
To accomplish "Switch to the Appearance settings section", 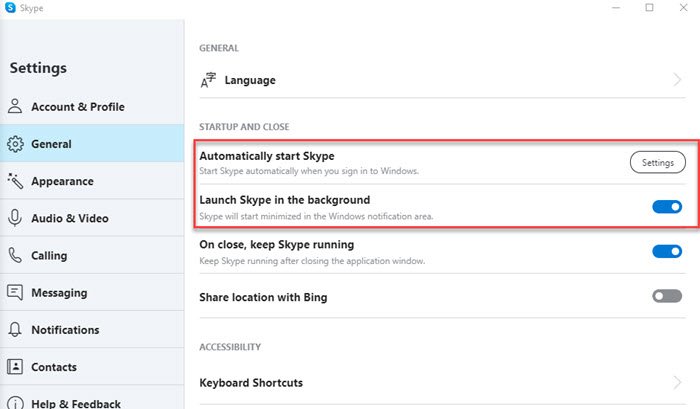I will click(x=62, y=181).
